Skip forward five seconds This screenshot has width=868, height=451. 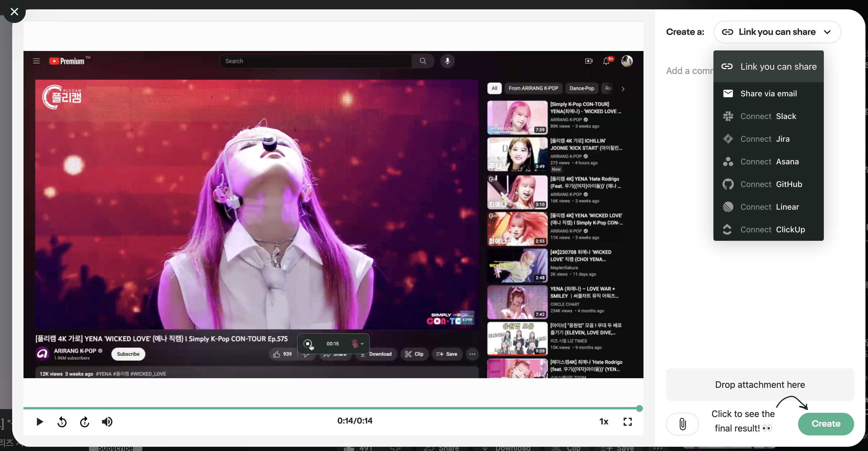point(85,422)
